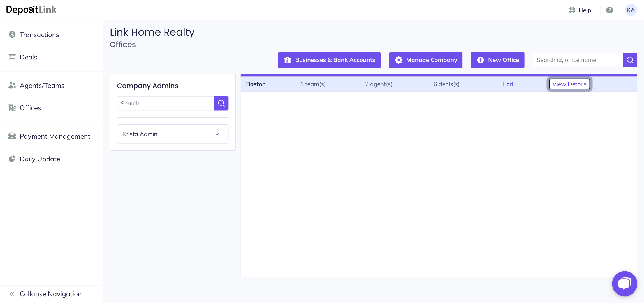Go to the Daily Update page

[x=40, y=159]
